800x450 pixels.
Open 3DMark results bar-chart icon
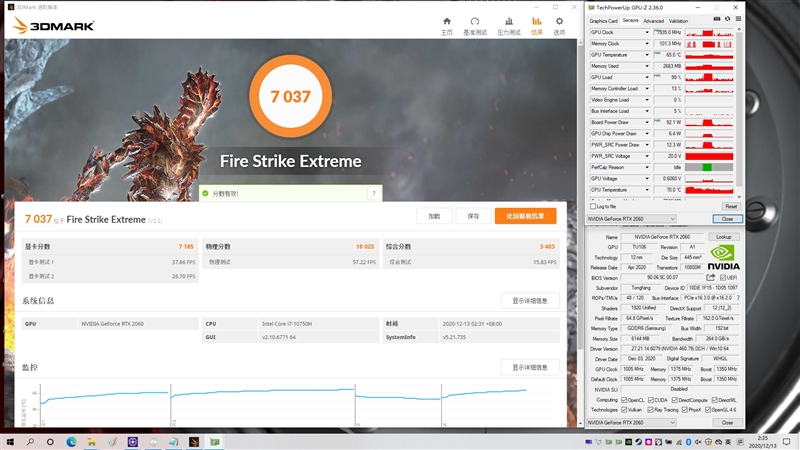(537, 21)
